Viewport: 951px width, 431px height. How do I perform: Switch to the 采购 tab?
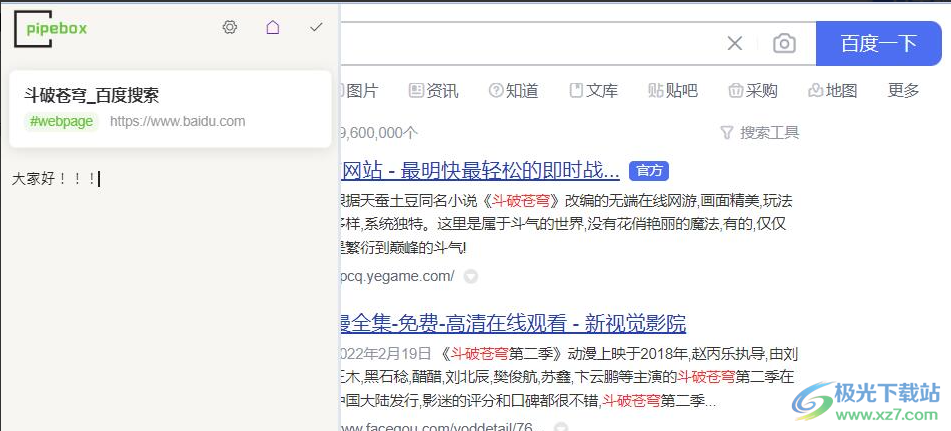point(753,91)
